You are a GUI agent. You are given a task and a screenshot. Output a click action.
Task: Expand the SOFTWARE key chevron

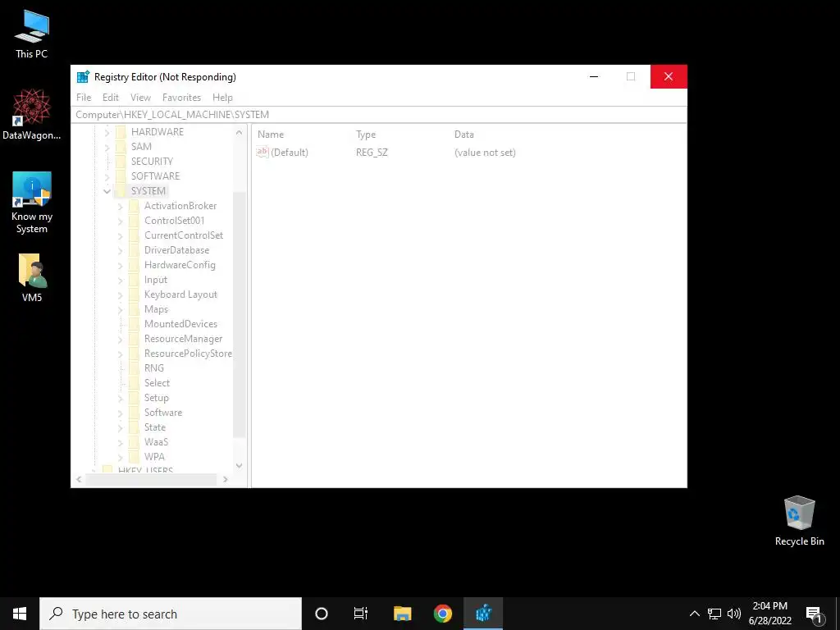pyautogui.click(x=107, y=176)
